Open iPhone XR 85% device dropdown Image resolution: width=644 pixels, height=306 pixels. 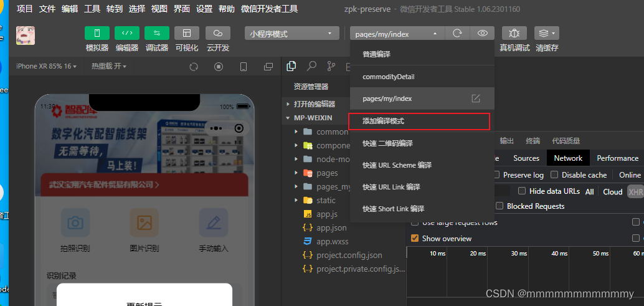(47, 66)
